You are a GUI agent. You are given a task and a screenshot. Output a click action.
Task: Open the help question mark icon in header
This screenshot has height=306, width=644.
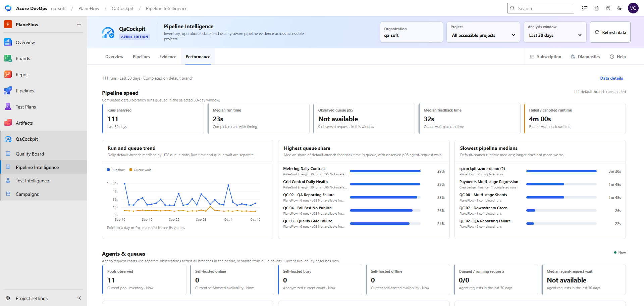tap(608, 8)
